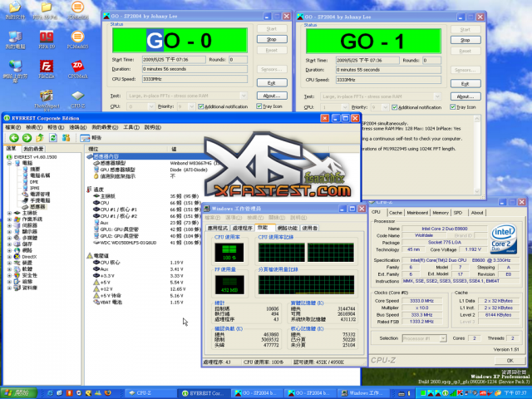Open the FIFA 09 desktop icon
532x399 pixels.
(x=47, y=39)
